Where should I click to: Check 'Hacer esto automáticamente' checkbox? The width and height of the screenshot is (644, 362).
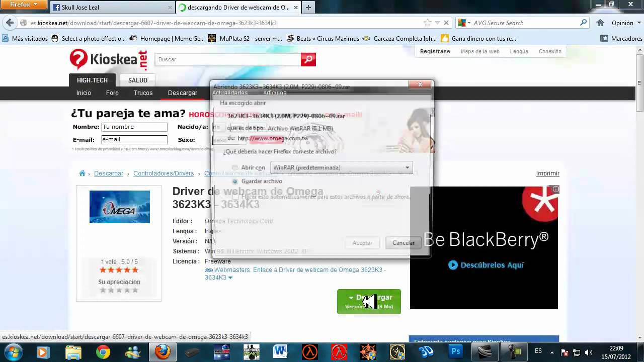(x=235, y=197)
